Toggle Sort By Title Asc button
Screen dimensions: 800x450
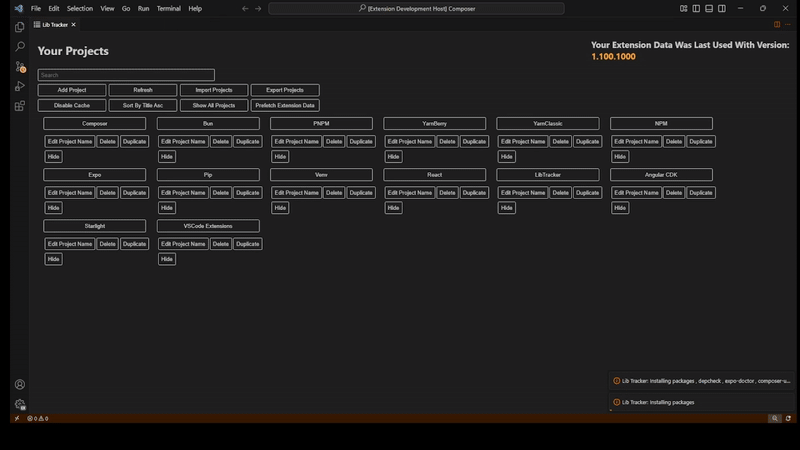point(143,106)
